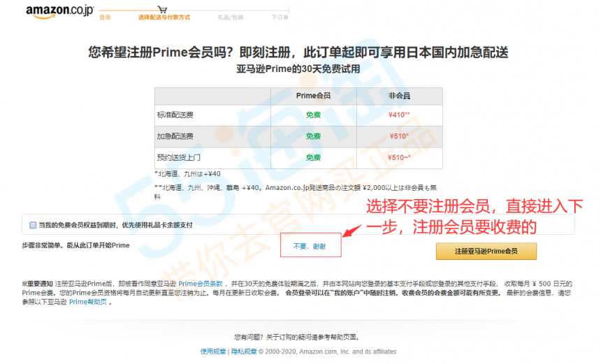
Task: Select the 礼品/包装 step
Action: tap(231, 17)
